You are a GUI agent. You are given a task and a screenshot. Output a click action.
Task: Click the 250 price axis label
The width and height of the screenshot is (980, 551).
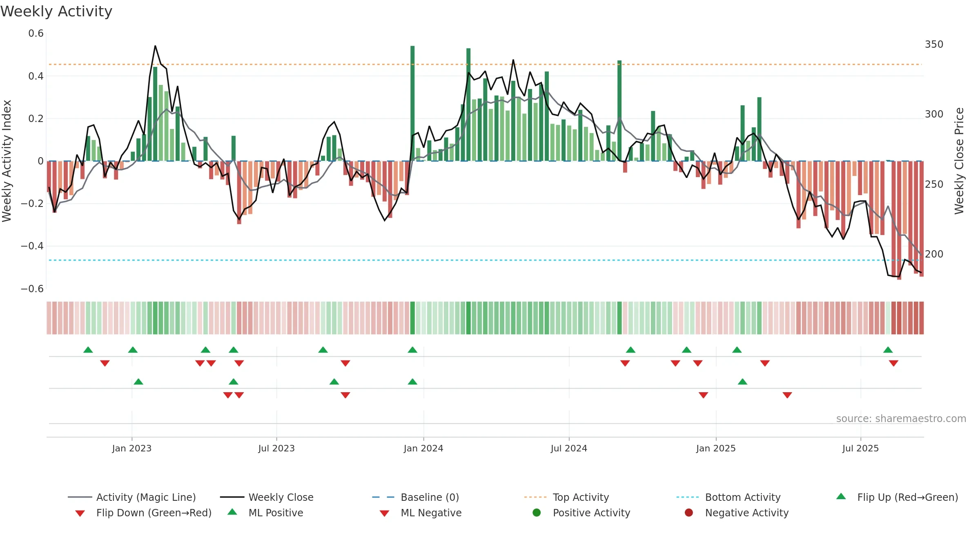[934, 184]
